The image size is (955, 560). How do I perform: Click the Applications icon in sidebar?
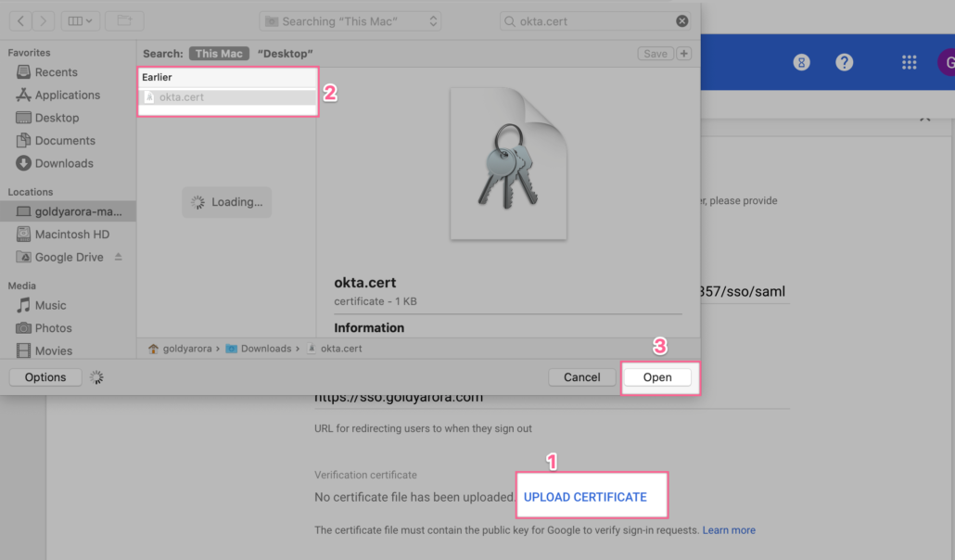pyautogui.click(x=23, y=95)
